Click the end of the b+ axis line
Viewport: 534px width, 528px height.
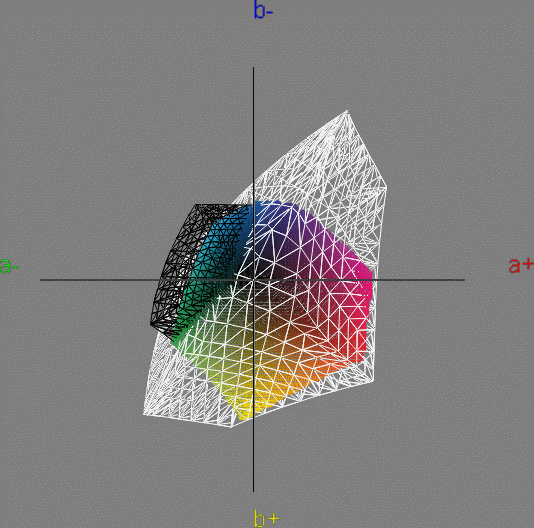(253, 491)
